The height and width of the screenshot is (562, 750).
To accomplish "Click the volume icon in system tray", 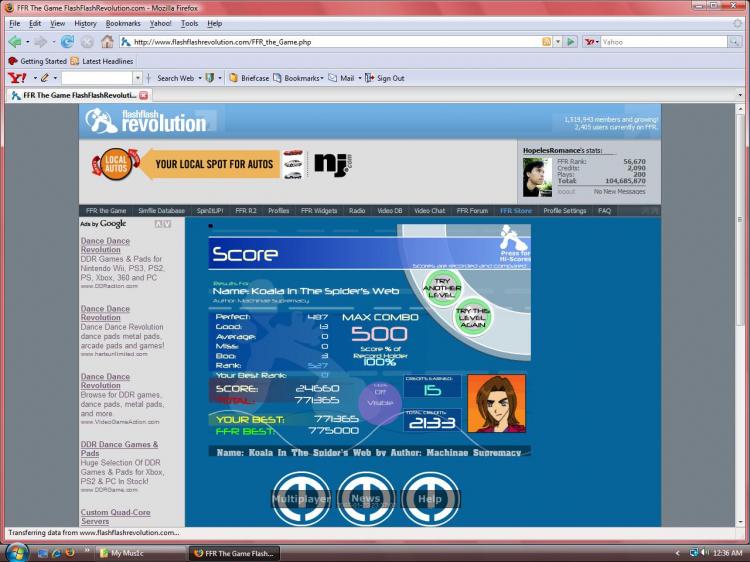I will pos(705,553).
